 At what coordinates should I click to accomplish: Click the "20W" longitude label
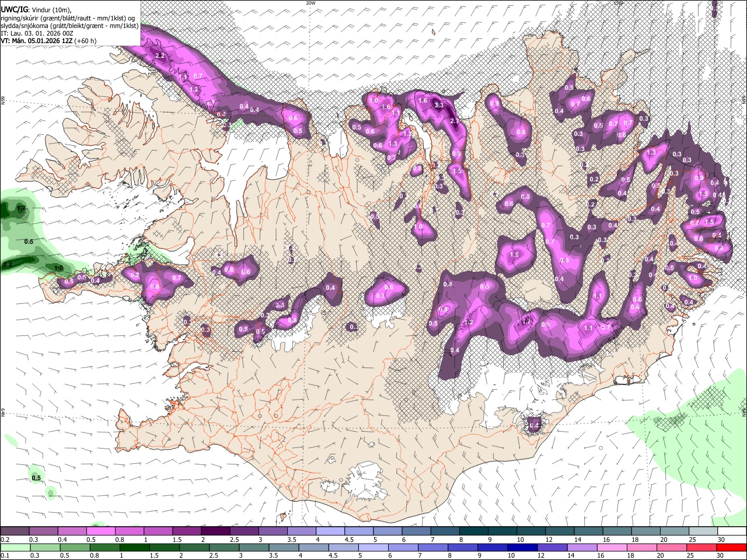coord(310,3)
